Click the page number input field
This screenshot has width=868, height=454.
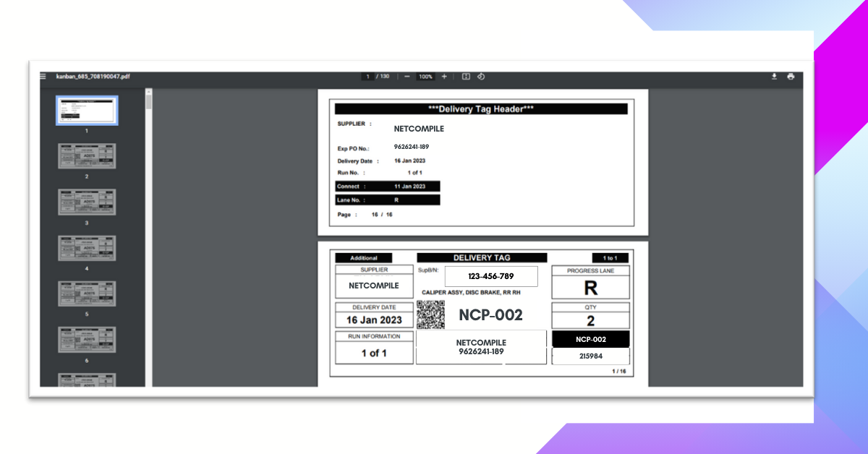[368, 77]
